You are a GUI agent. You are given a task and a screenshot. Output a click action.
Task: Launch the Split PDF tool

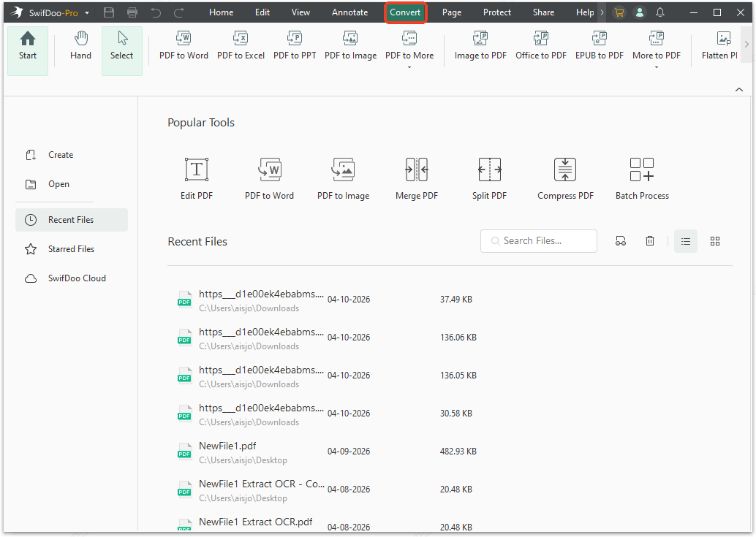pyautogui.click(x=489, y=178)
